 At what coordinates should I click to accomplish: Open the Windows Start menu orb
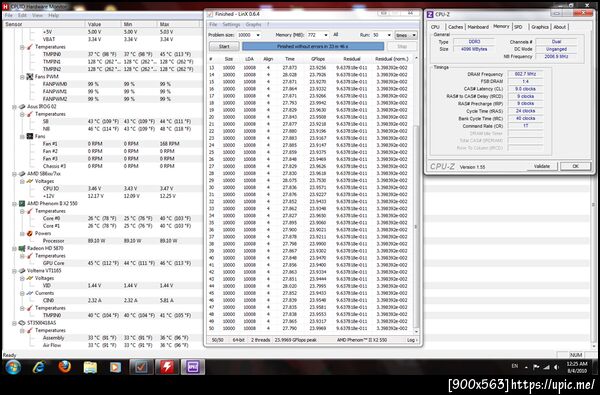point(13,367)
